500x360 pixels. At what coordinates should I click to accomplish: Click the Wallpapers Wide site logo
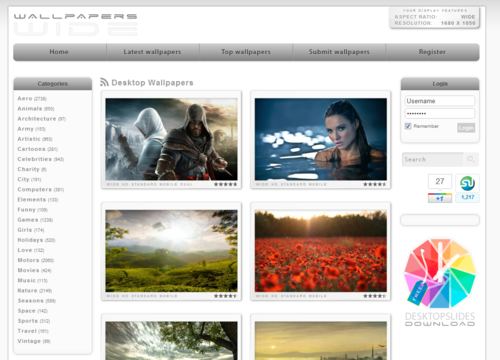[76, 25]
